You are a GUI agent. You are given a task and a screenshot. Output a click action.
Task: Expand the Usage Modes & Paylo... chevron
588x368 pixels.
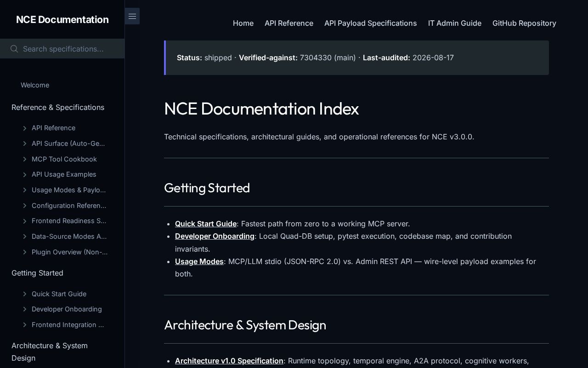point(25,190)
